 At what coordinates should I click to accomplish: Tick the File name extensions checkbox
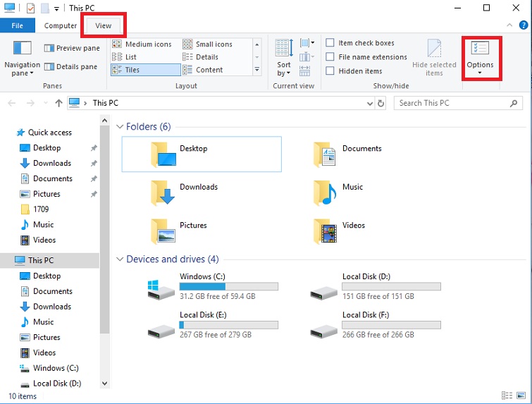pyautogui.click(x=330, y=57)
